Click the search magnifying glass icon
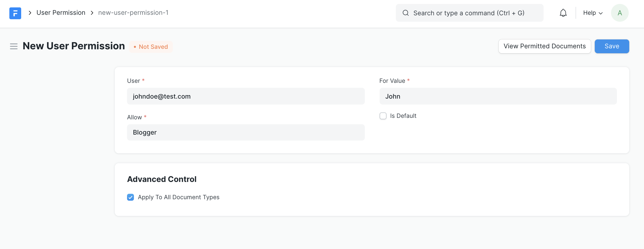The image size is (644, 249). [405, 13]
